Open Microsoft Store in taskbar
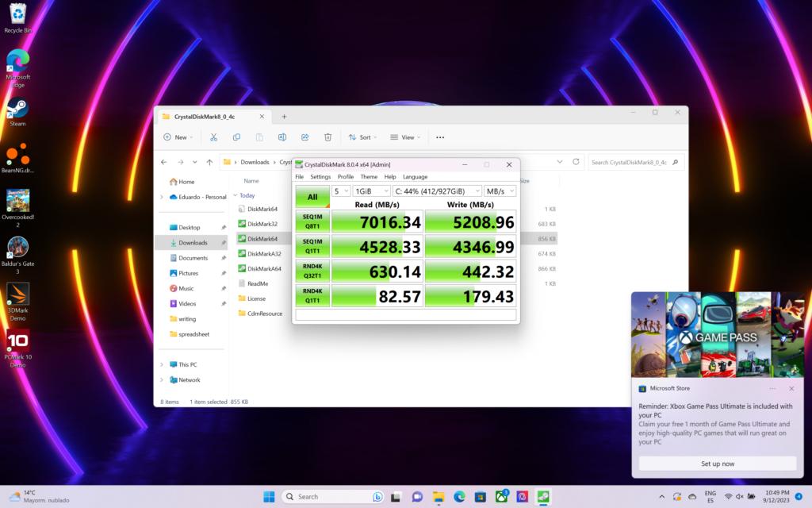The width and height of the screenshot is (812, 508). tap(480, 497)
